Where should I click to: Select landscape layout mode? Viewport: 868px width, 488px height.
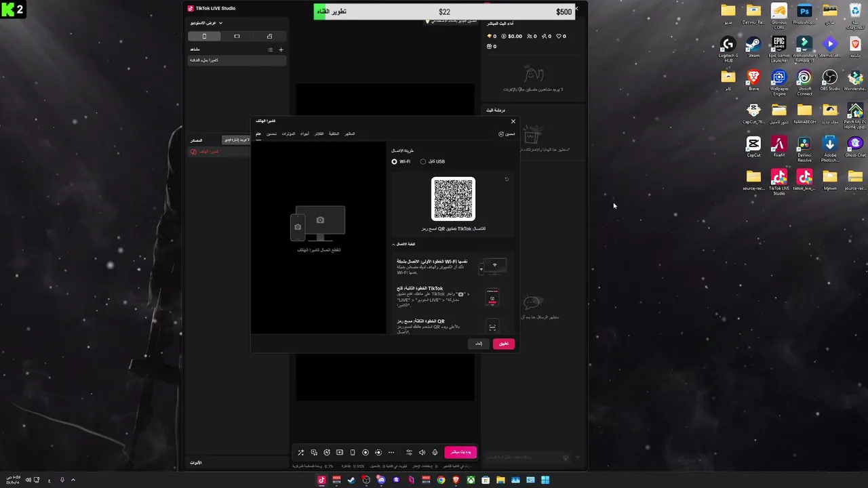(237, 36)
